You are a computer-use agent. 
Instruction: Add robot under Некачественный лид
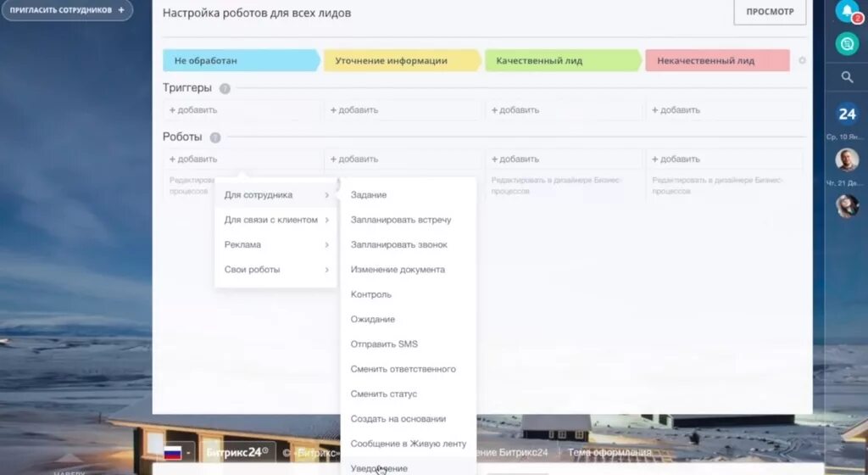pos(676,159)
